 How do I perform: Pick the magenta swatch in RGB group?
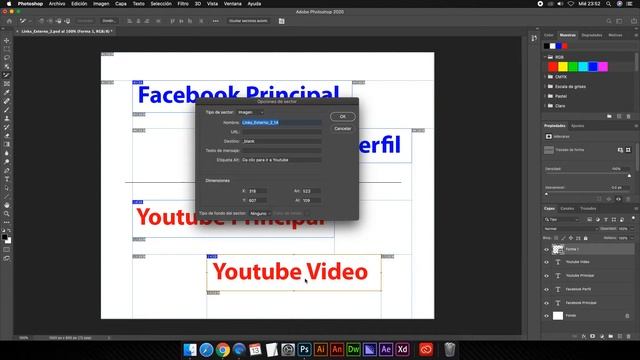pos(603,67)
